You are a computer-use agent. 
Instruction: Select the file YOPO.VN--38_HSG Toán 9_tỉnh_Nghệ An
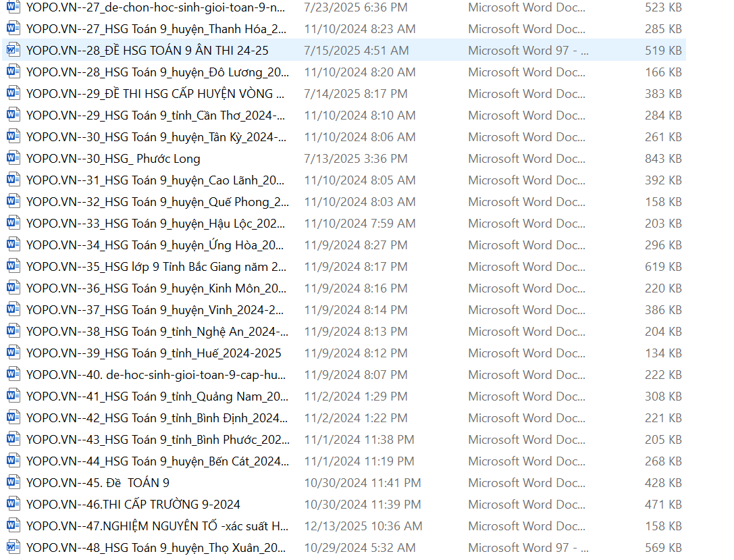[x=157, y=331]
